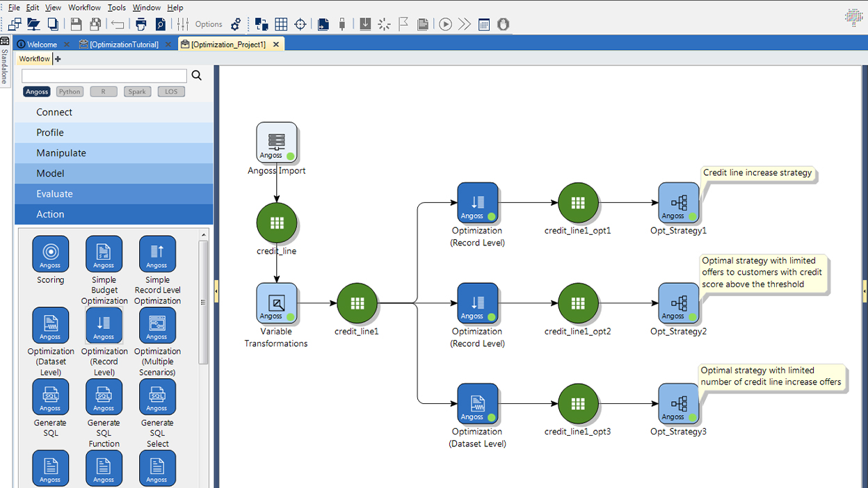
Task: Select the Scoring node from the palette
Action: tap(50, 254)
